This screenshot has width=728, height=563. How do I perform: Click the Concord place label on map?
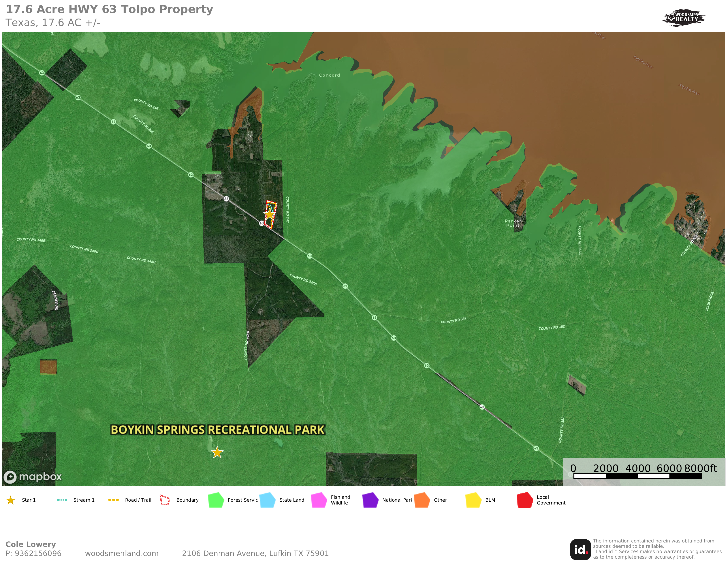[329, 75]
